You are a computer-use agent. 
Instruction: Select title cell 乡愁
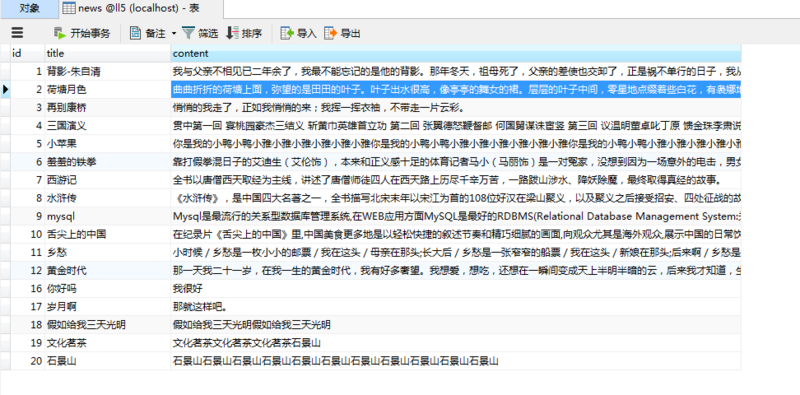click(x=108, y=252)
